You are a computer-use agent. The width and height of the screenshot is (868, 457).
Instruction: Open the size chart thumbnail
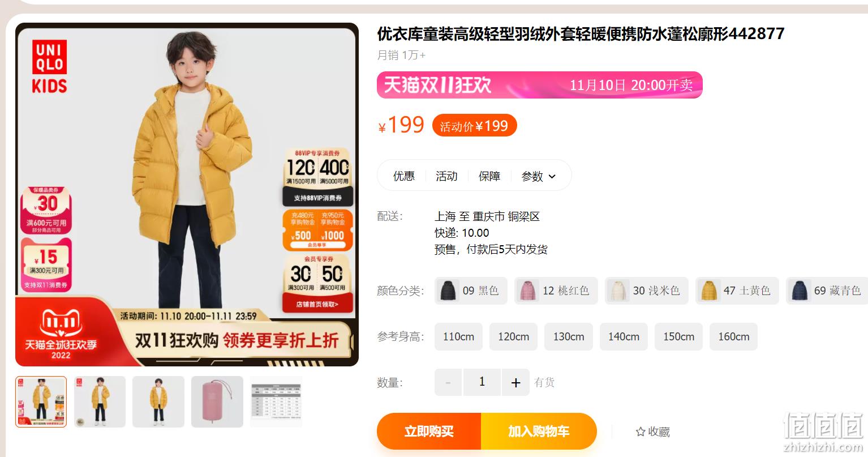[276, 402]
